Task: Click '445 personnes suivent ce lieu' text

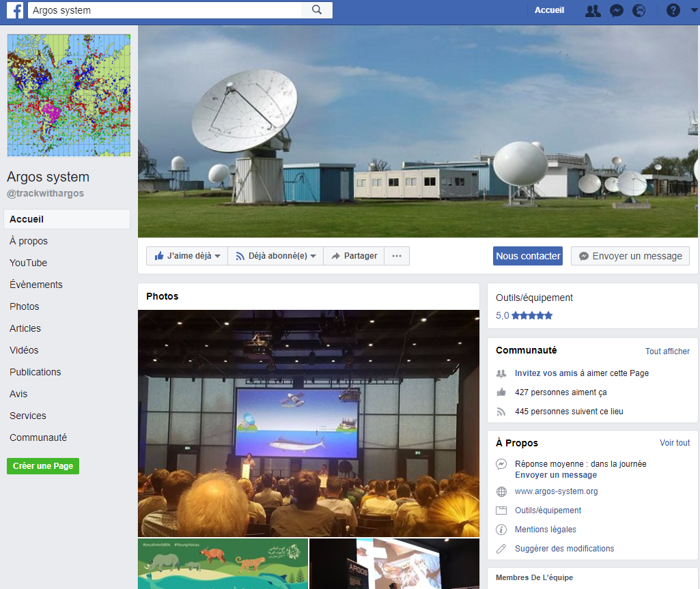Action: [x=569, y=412]
